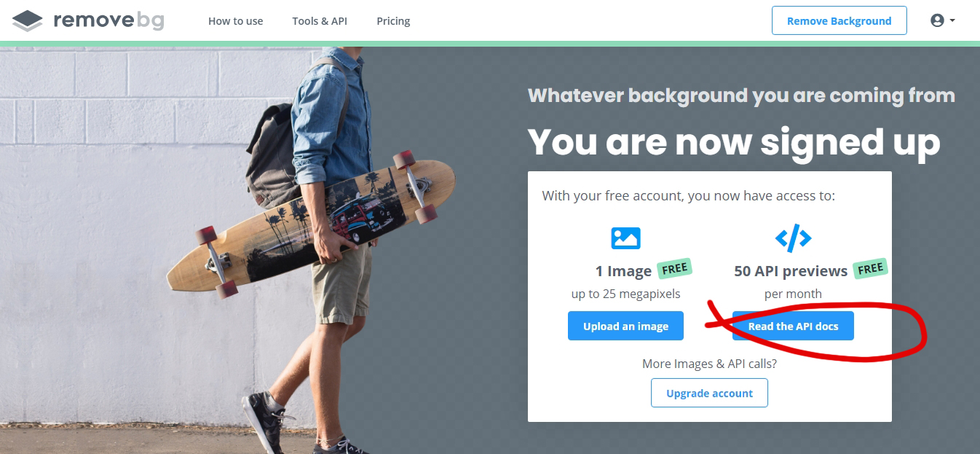Click the 50 API previews label

(x=791, y=271)
